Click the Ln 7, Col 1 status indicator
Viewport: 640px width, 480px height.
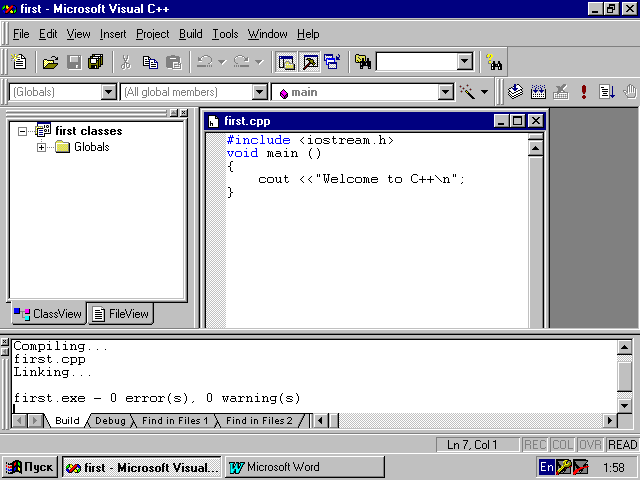(x=478, y=444)
